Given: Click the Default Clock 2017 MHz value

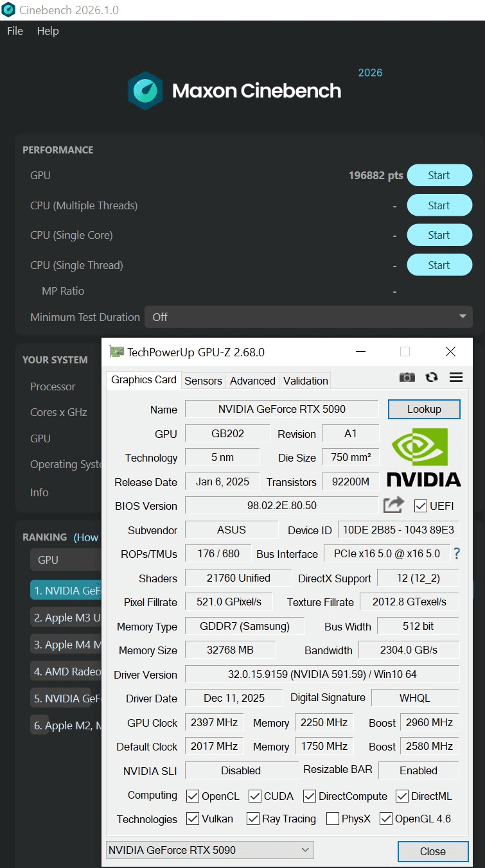Looking at the screenshot, I should tap(214, 746).
